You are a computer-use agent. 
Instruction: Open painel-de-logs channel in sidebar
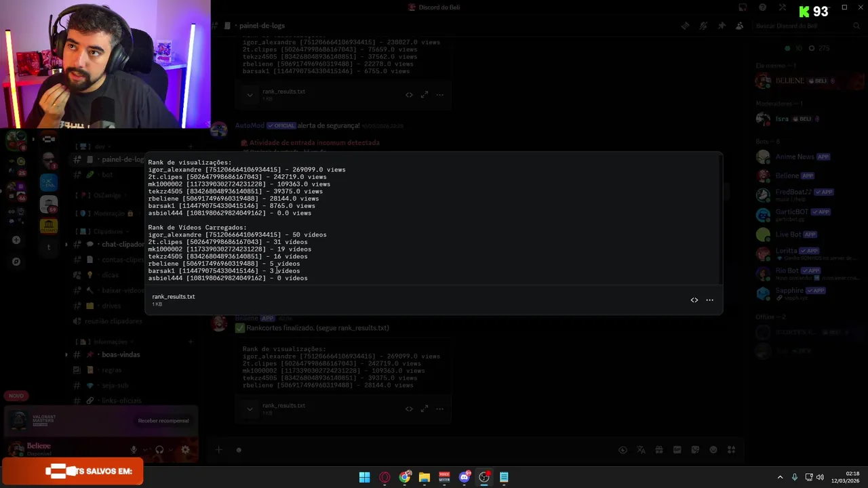tap(108, 159)
